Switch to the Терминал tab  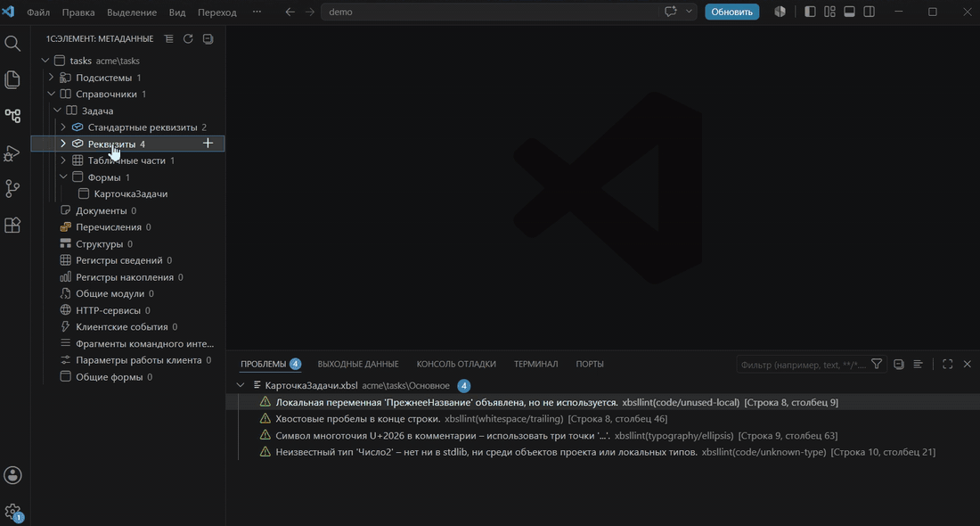(x=535, y=364)
